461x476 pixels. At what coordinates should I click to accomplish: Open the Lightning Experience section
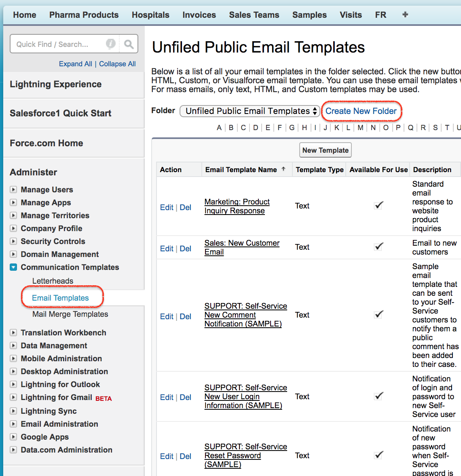coord(56,84)
